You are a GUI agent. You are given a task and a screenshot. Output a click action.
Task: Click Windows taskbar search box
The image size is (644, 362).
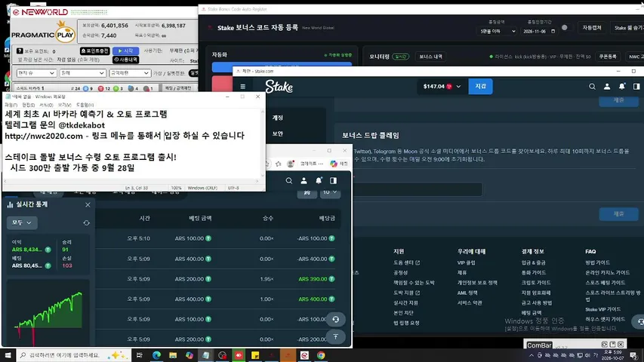(74, 355)
